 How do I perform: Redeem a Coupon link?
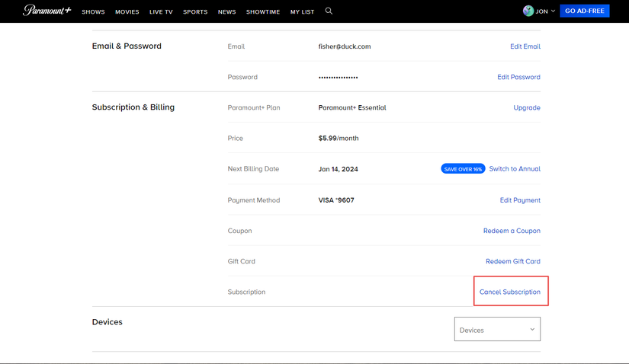(512, 231)
